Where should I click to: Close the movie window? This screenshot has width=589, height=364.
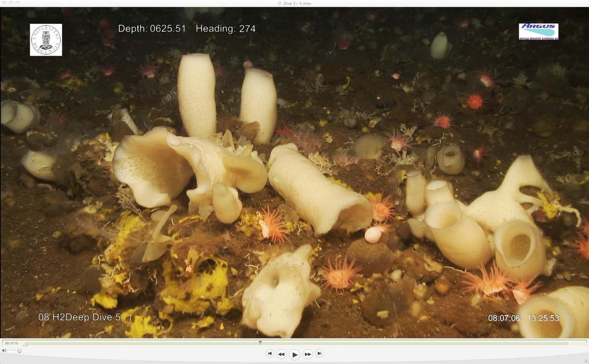(4, 3)
